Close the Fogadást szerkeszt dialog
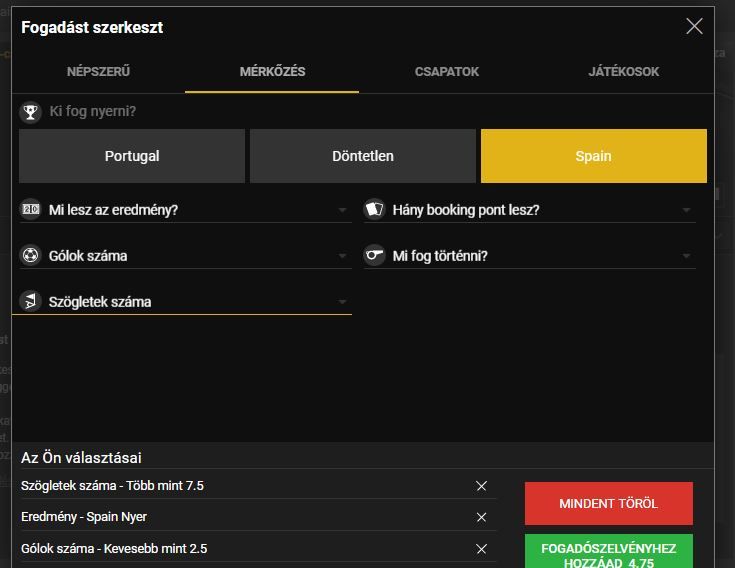The height and width of the screenshot is (568, 735). click(x=694, y=26)
